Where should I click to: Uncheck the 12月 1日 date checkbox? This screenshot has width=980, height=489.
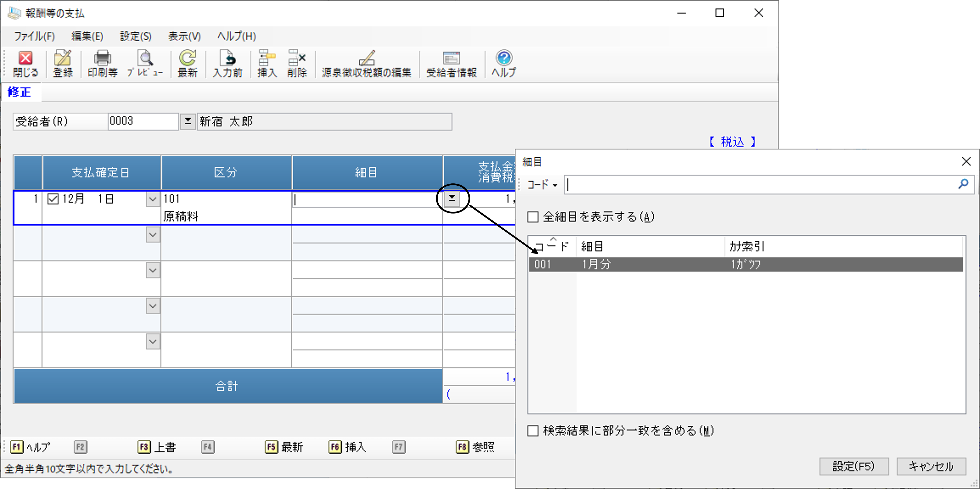tap(53, 199)
